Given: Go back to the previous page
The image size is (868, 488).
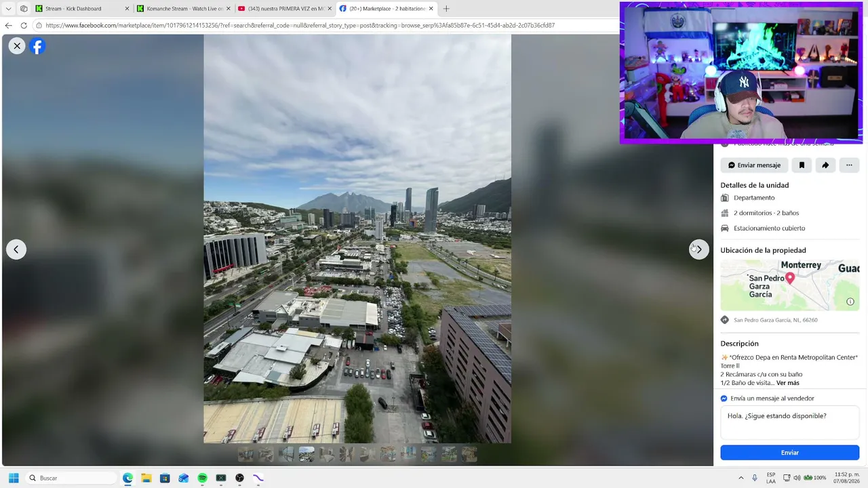Looking at the screenshot, I should pos(8,26).
